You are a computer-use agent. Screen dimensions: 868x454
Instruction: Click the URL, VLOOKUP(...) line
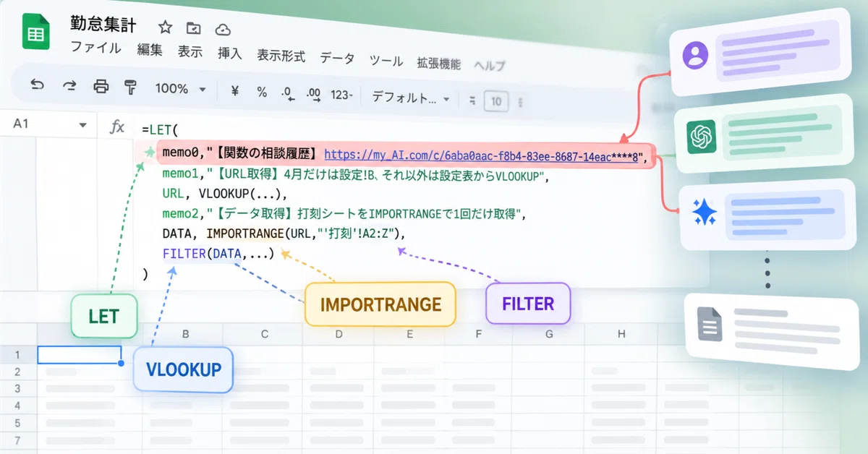pos(225,194)
